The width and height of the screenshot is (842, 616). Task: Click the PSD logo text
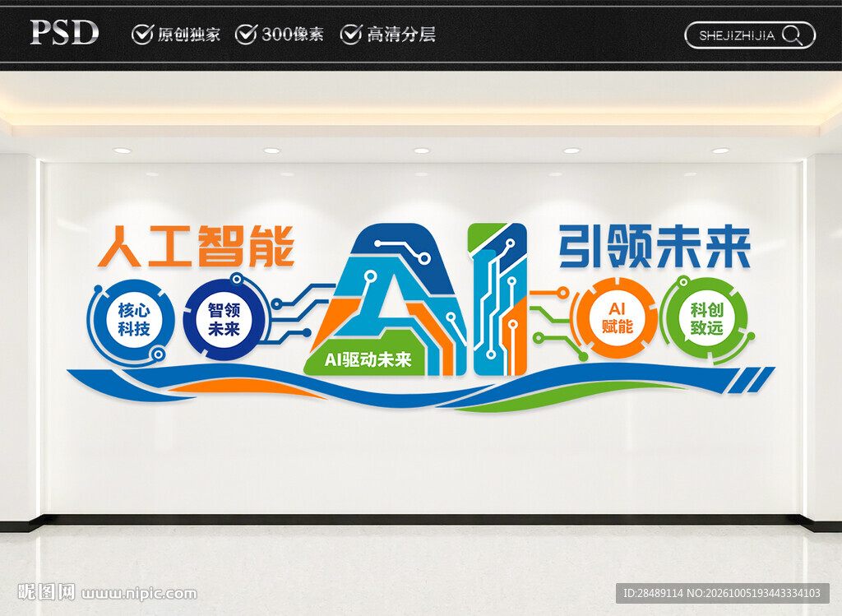(64, 32)
